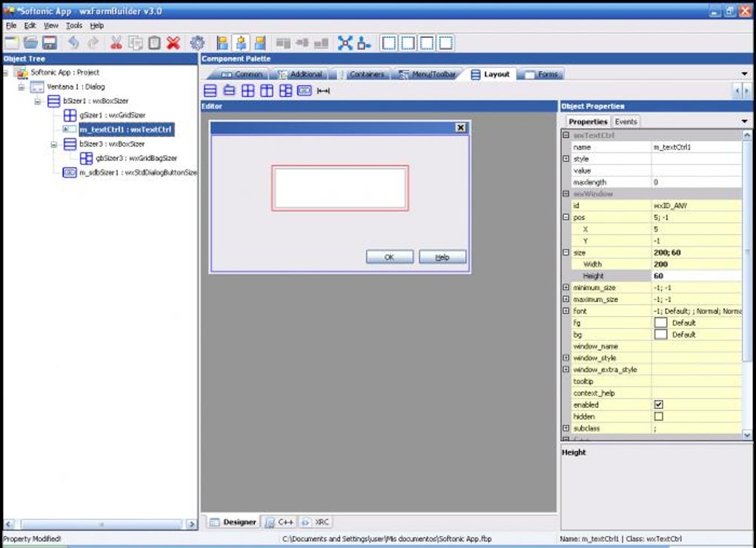The image size is (756, 548).
Task: Switch to the Common palette tab
Action: tap(241, 74)
